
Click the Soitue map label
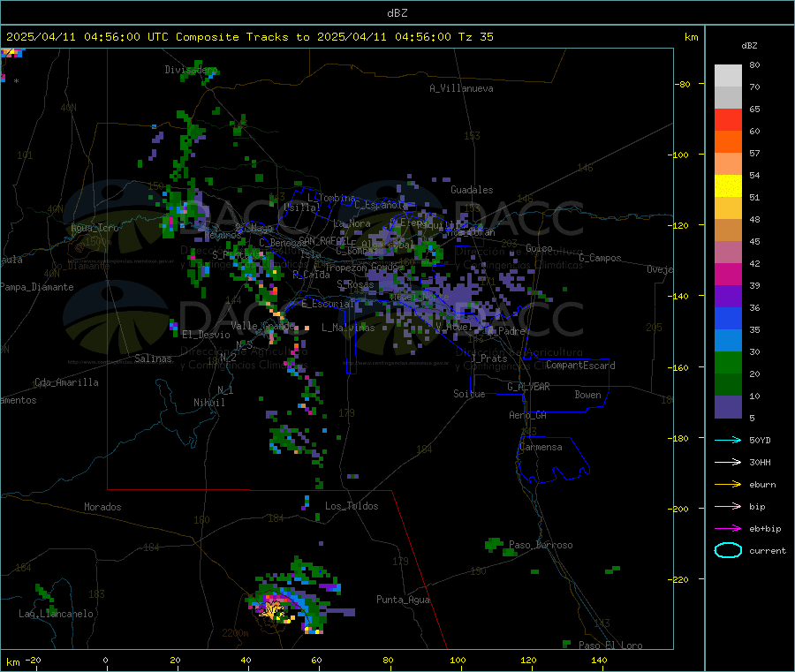pos(469,394)
